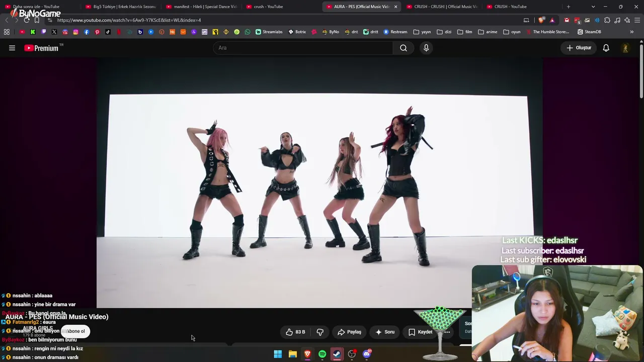Viewport: 644px width, 362px height.
Task: Open the Facebook bookmark
Action: point(87,32)
